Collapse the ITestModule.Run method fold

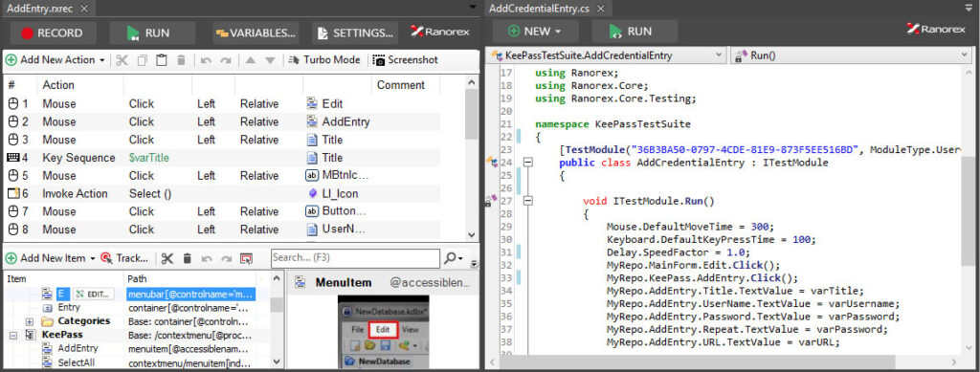tap(528, 201)
